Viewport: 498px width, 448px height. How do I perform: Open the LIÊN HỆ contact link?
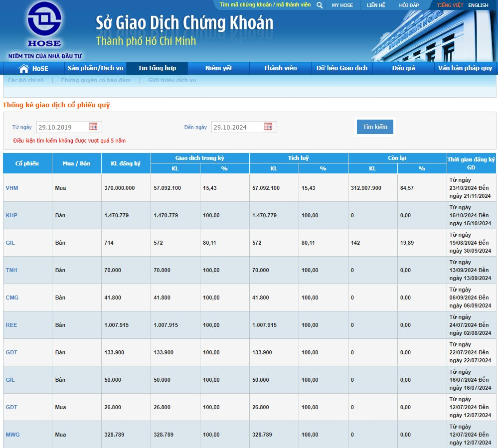click(376, 5)
